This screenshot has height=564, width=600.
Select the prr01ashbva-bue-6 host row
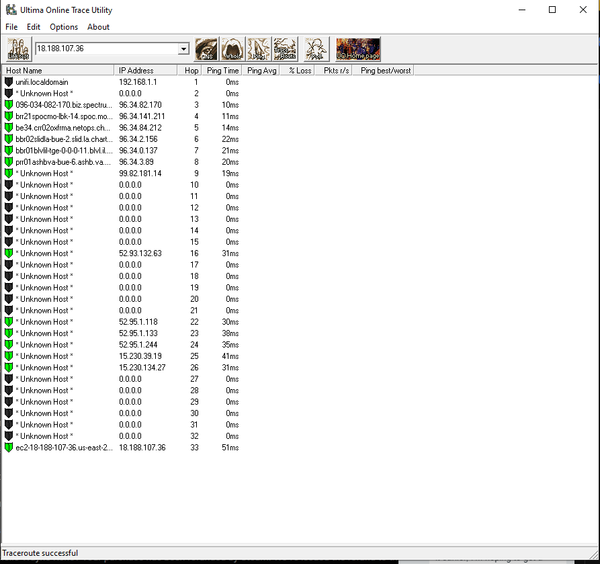63,162
